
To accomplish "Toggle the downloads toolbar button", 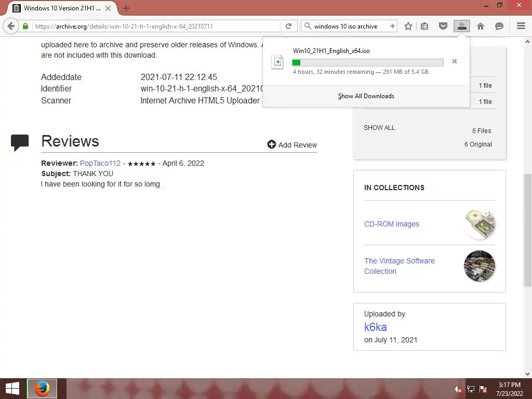I will coord(462,26).
